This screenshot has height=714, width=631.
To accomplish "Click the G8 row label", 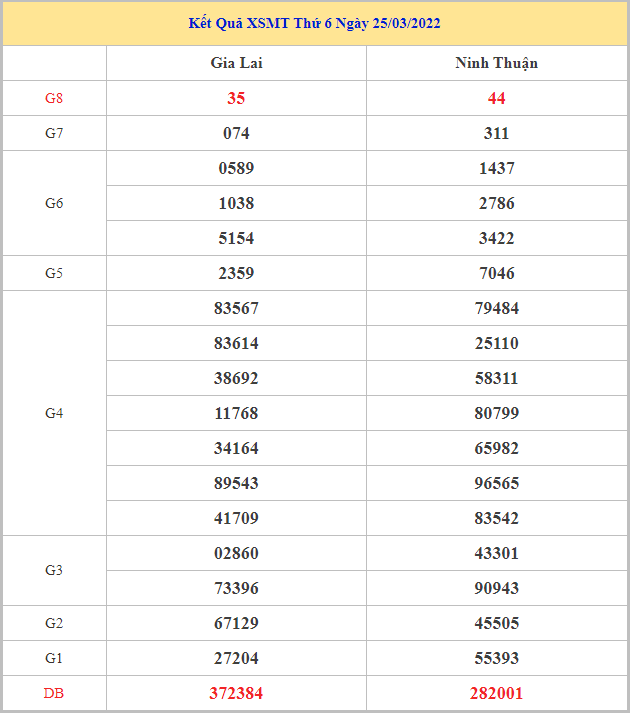I will (54, 98).
